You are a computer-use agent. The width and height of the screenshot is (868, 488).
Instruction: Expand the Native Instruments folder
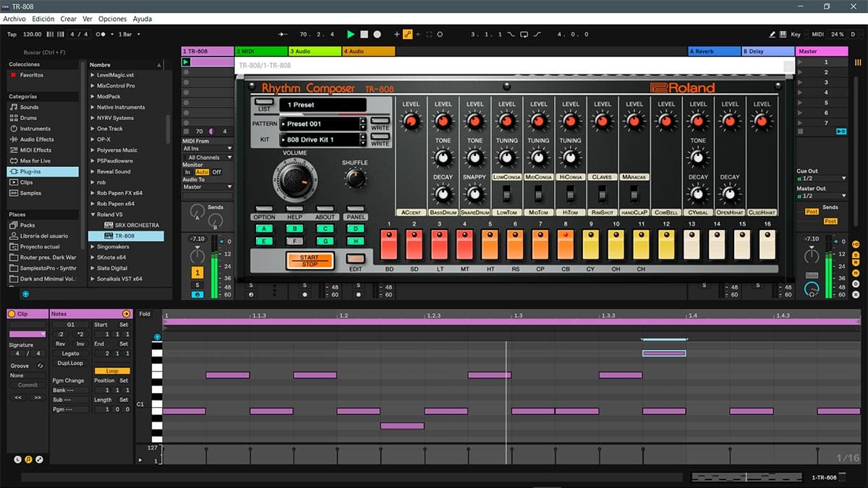[93, 107]
